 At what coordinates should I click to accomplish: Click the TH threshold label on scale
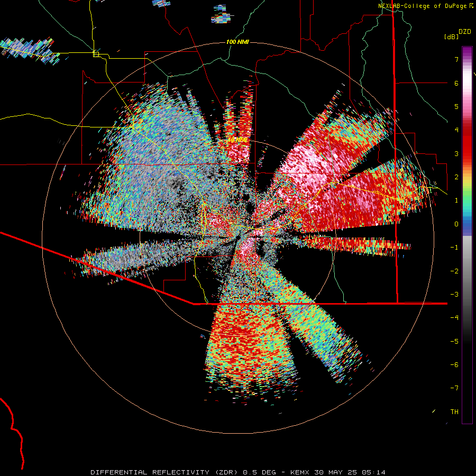454,412
